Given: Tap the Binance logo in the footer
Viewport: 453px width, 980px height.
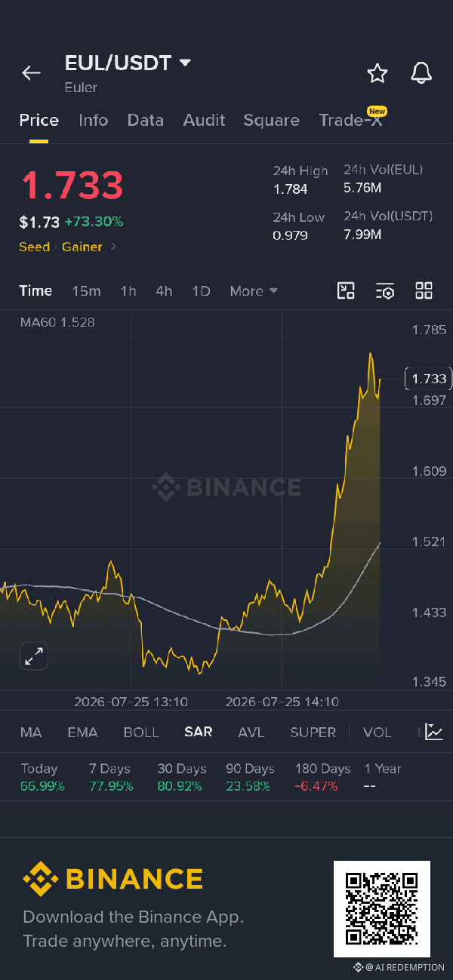Looking at the screenshot, I should [112, 879].
